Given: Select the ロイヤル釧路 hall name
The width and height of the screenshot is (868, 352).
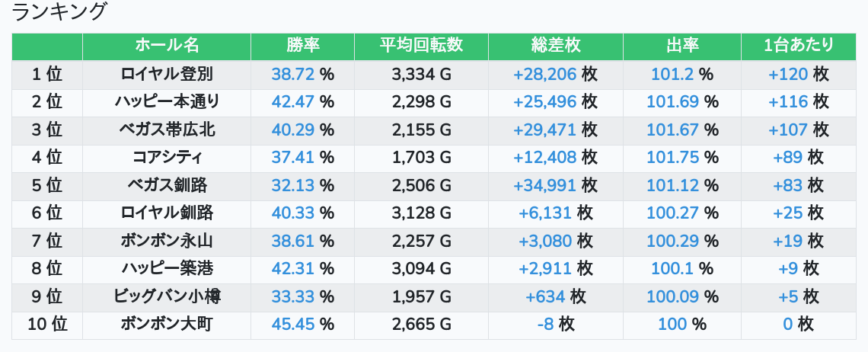Looking at the screenshot, I should pos(167,213).
